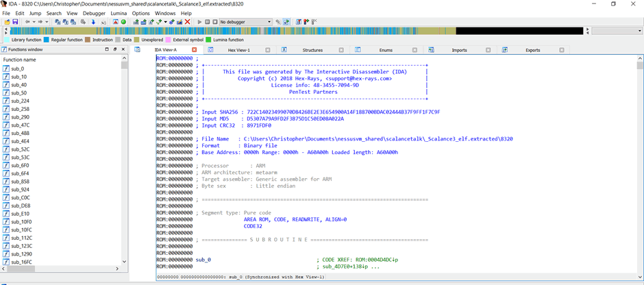Select sub_224 in the Functions window
The width and height of the screenshot is (644, 285).
coord(20,101)
